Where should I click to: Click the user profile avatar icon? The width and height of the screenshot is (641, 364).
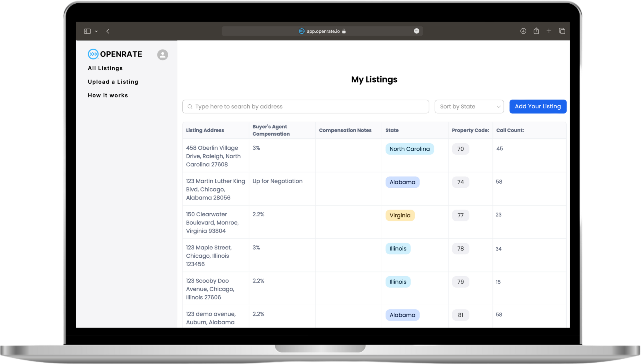162,55
